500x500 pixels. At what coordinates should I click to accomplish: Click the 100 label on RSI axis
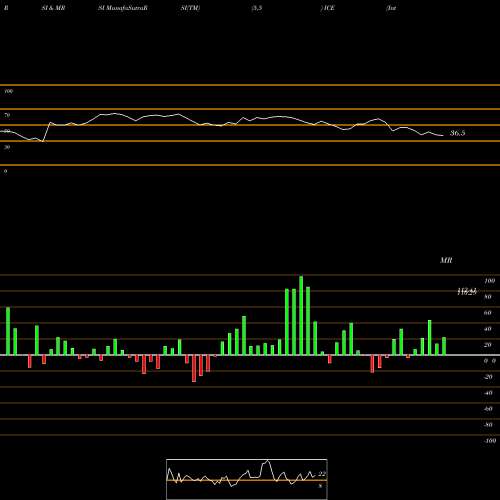[9, 91]
